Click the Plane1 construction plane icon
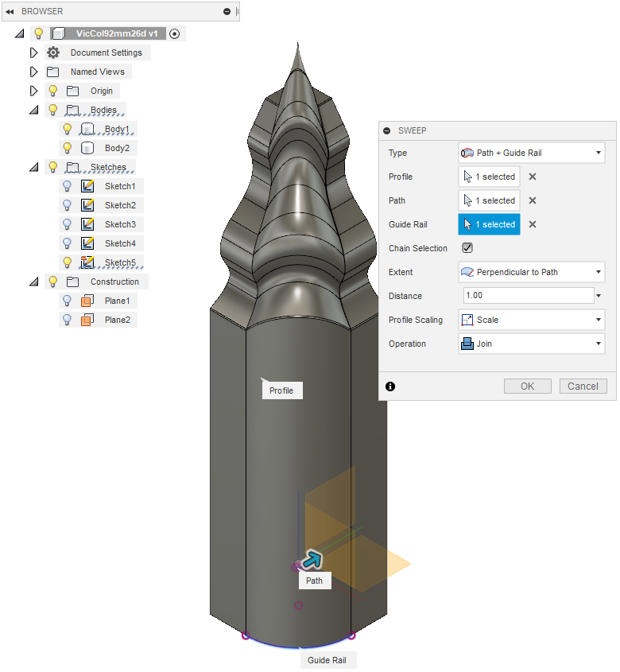Screen dimensions: 620x672 pos(87,301)
